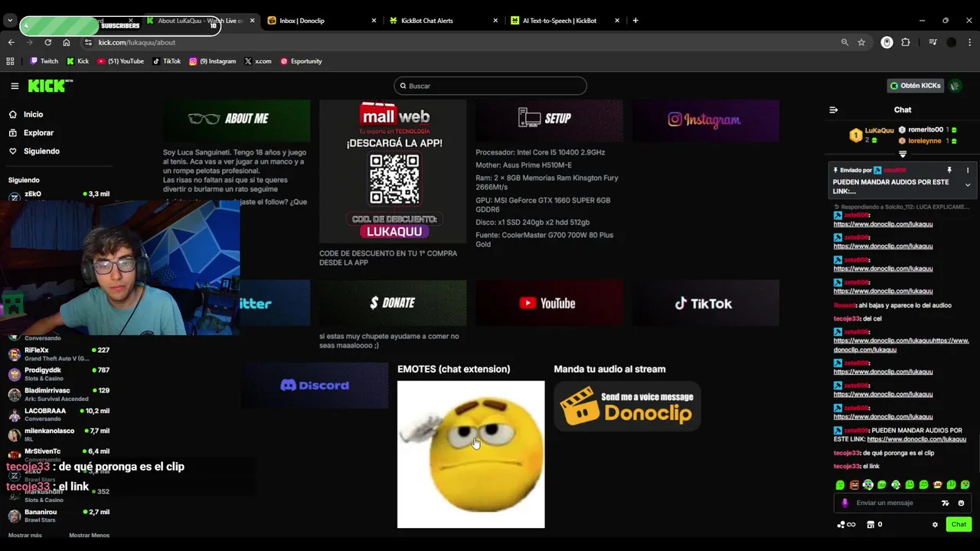Open Esportunity bookmark in bookmarks bar
Screen dimensions: 980x551
pos(301,61)
